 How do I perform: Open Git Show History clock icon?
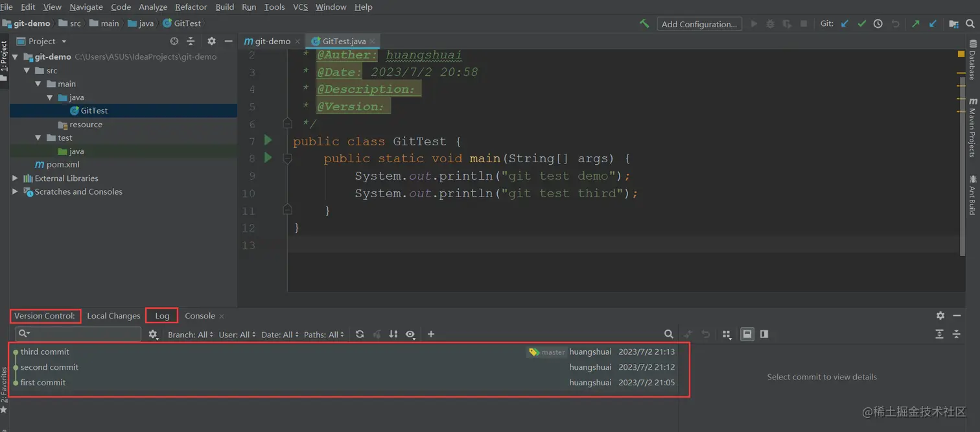point(878,23)
